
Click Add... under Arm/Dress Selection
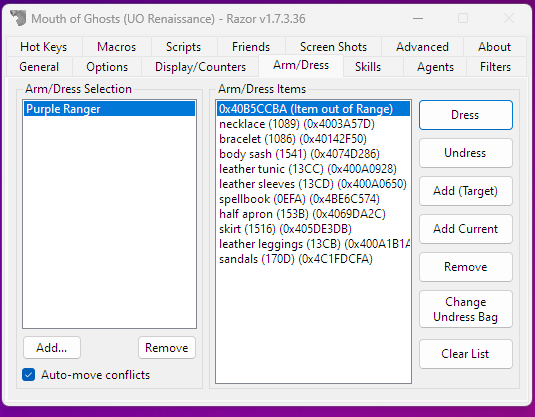pos(52,348)
